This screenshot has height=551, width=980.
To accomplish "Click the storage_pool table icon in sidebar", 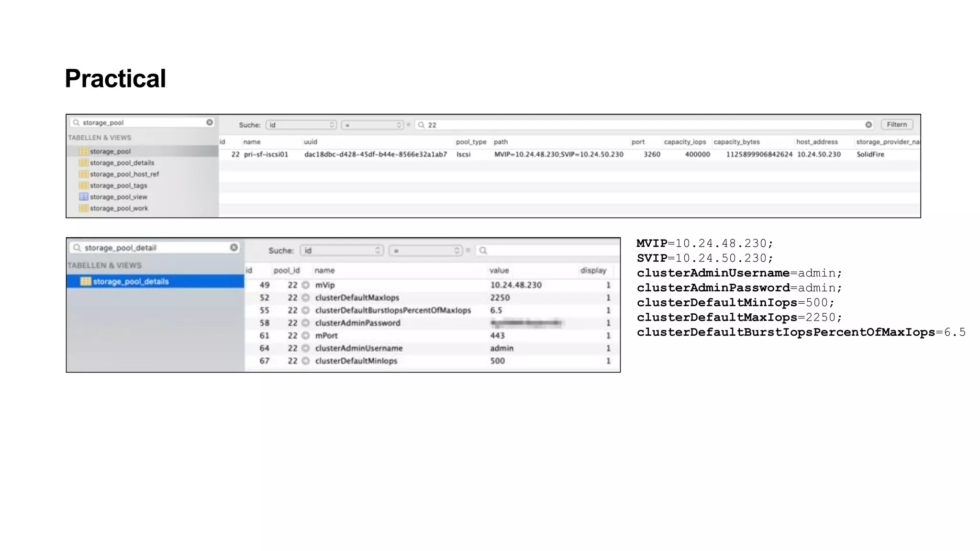I will point(84,151).
